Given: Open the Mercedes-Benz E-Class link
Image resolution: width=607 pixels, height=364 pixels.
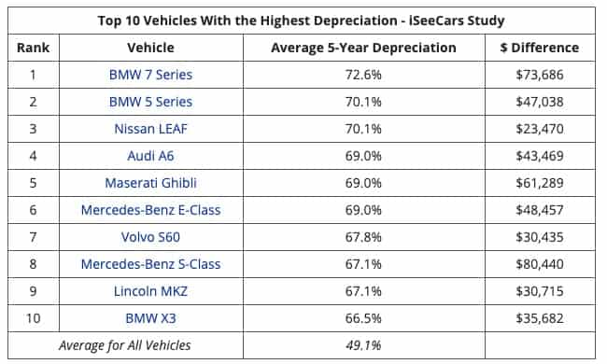Looking at the screenshot, I should [x=150, y=210].
